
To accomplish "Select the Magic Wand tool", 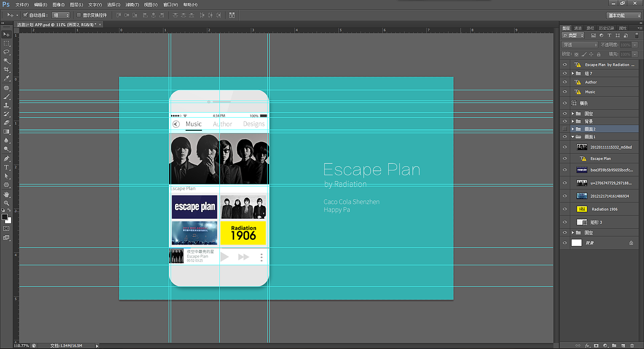I will click(x=7, y=61).
